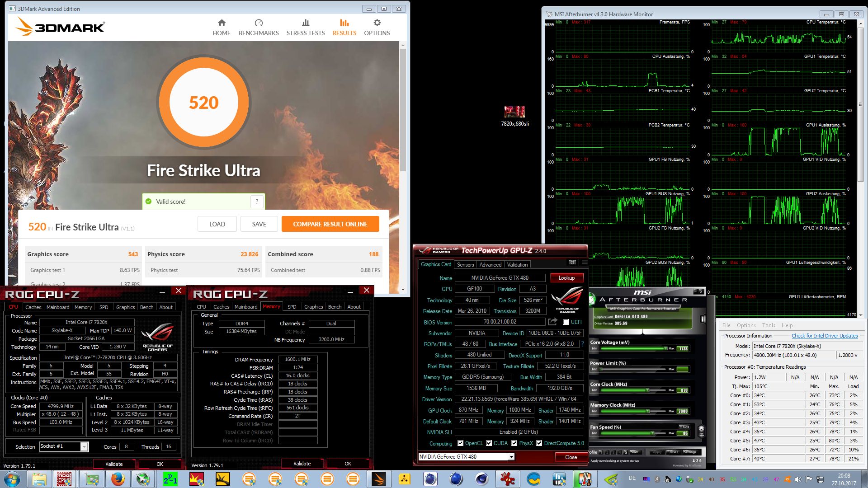Switch to the Results tab in 3DMark
The image size is (868, 488).
(x=344, y=28)
